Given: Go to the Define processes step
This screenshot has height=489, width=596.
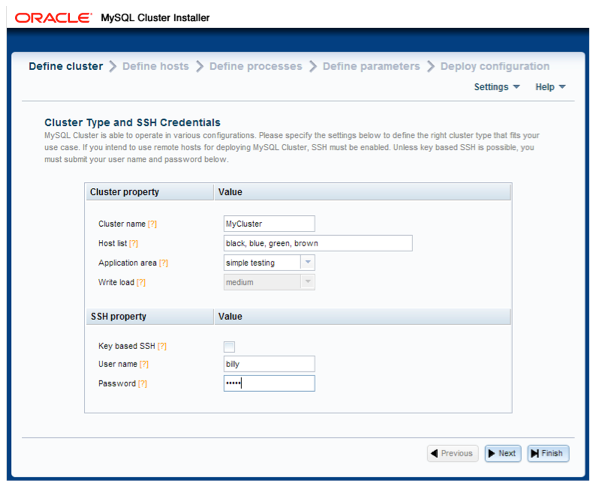Looking at the screenshot, I should (x=256, y=66).
